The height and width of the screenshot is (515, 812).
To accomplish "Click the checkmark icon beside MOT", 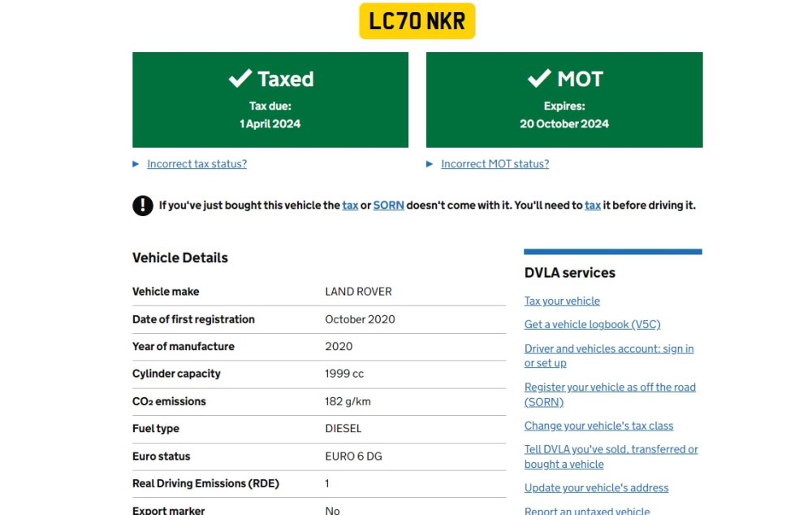I will point(539,78).
